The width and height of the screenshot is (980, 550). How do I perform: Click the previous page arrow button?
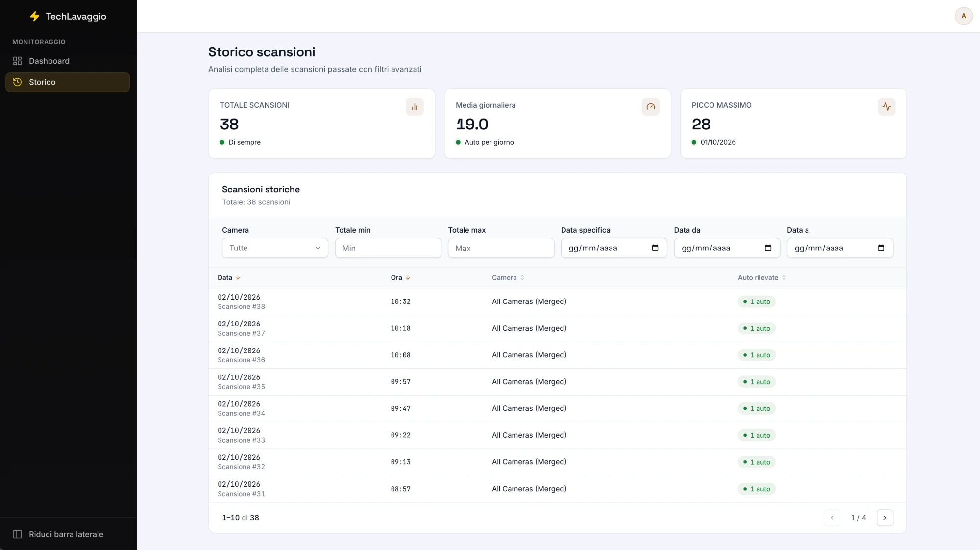832,518
